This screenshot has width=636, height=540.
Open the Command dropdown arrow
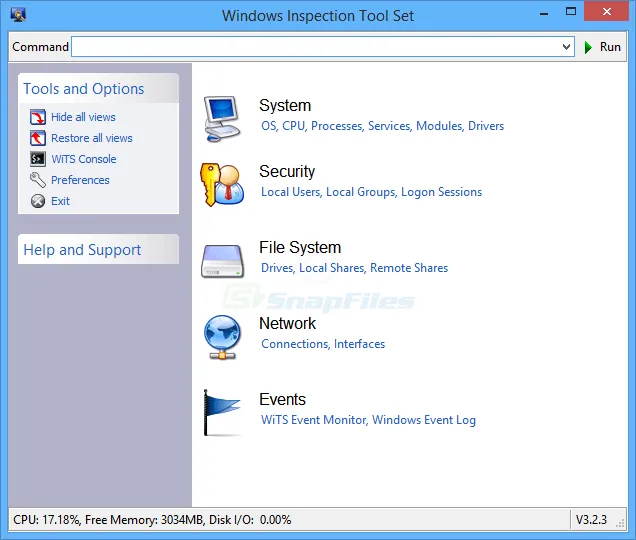click(x=567, y=47)
